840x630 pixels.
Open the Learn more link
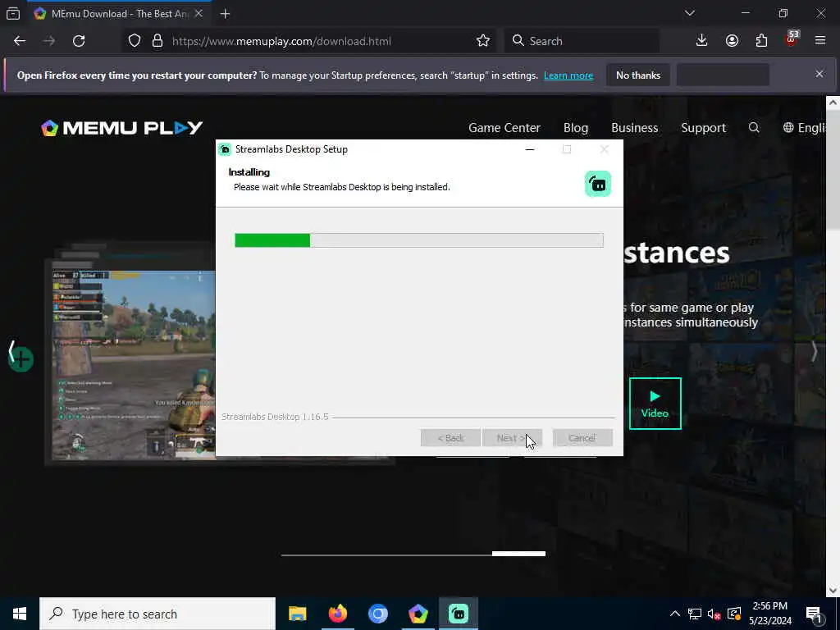[x=568, y=75]
